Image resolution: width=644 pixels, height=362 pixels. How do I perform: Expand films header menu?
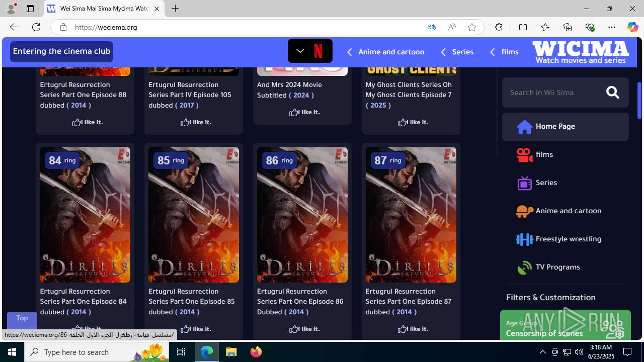(x=504, y=52)
